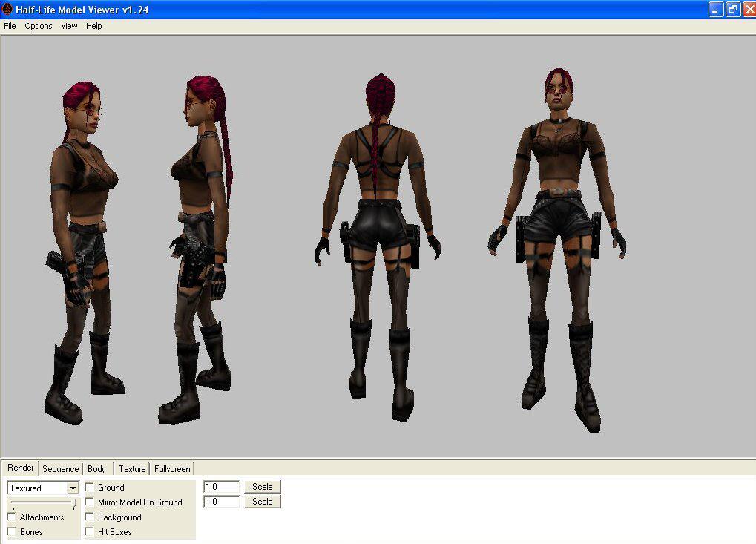Image resolution: width=756 pixels, height=544 pixels.
Task: Switch to the Render tab
Action: coord(20,468)
